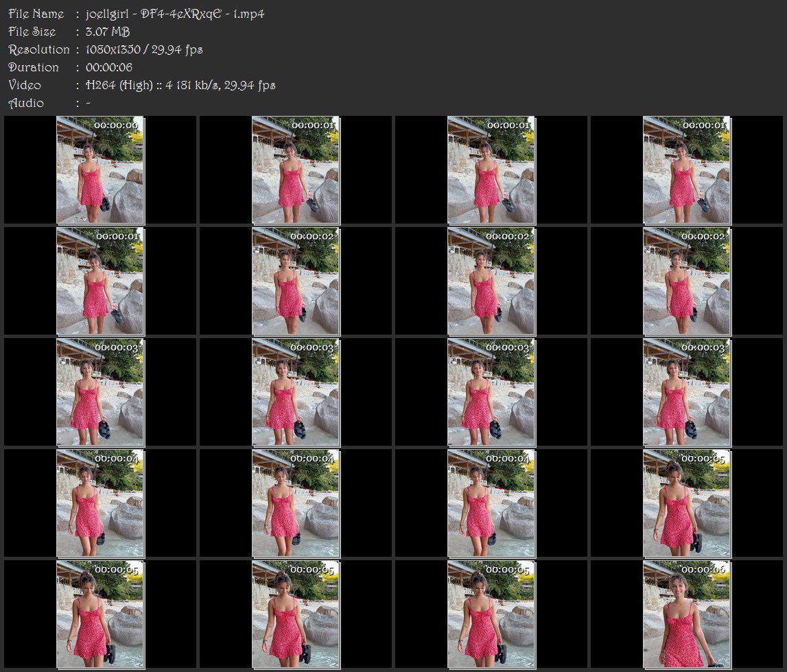Choose the second thumbnail stamped 00:00:03
The width and height of the screenshot is (787, 672).
coord(296,393)
